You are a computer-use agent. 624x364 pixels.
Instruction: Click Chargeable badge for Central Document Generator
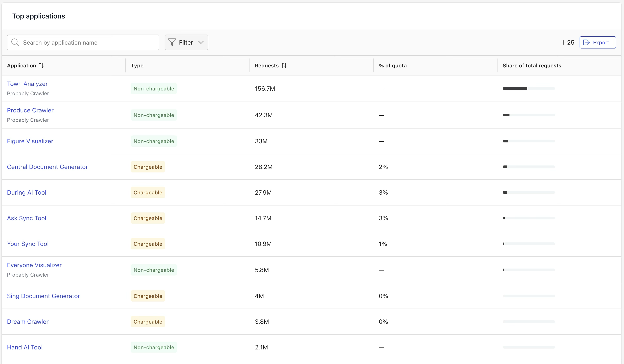click(x=148, y=167)
